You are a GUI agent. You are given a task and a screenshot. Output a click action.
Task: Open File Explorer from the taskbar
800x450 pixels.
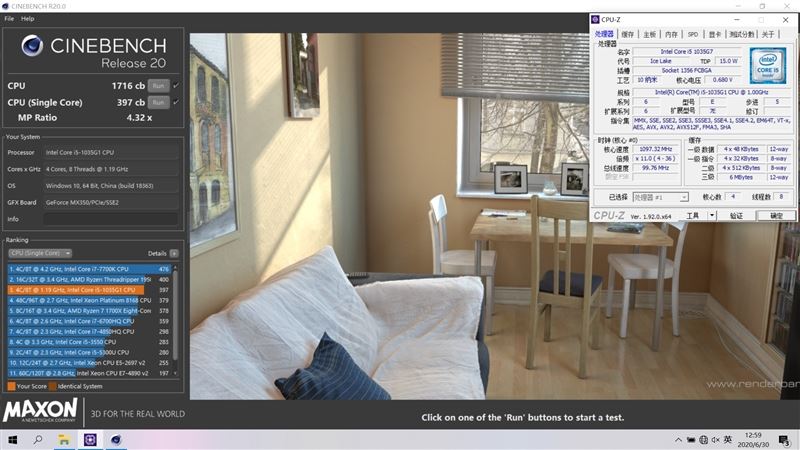64,440
